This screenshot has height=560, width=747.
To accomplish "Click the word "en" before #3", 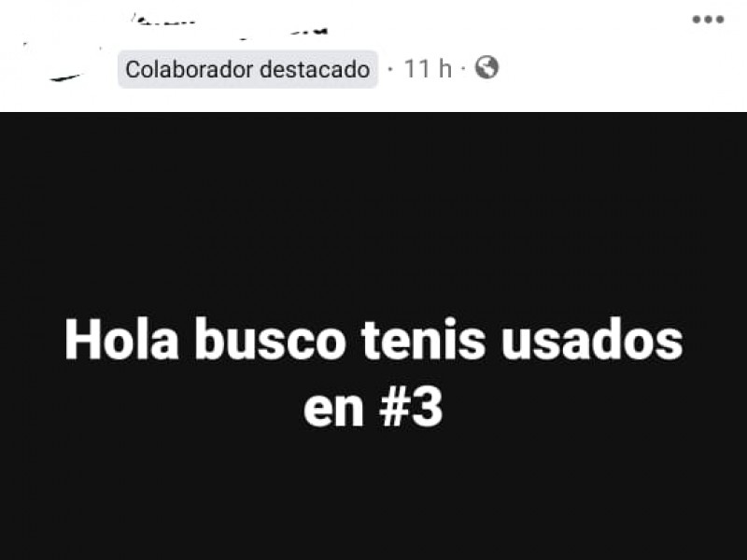I will tap(334, 411).
